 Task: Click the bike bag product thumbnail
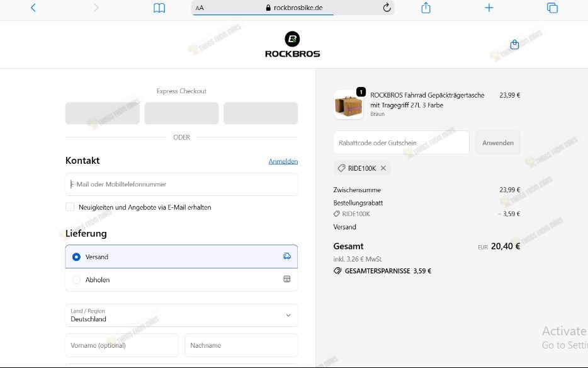pyautogui.click(x=349, y=105)
